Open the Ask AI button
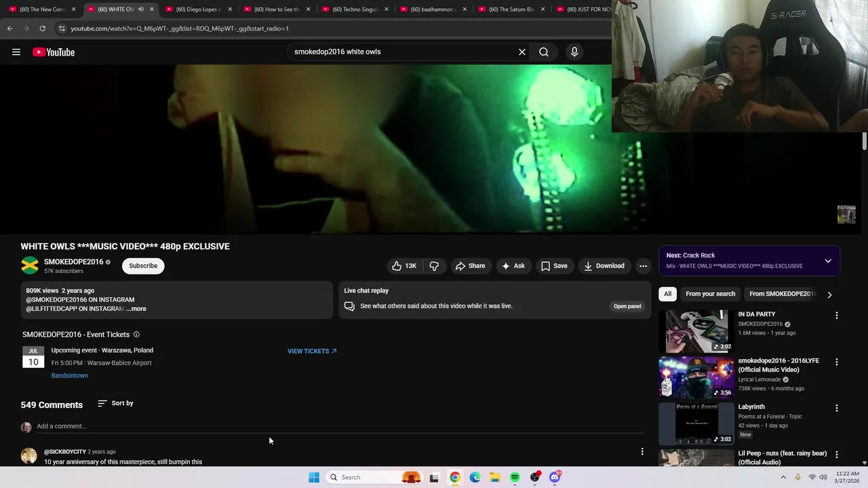 click(513, 266)
